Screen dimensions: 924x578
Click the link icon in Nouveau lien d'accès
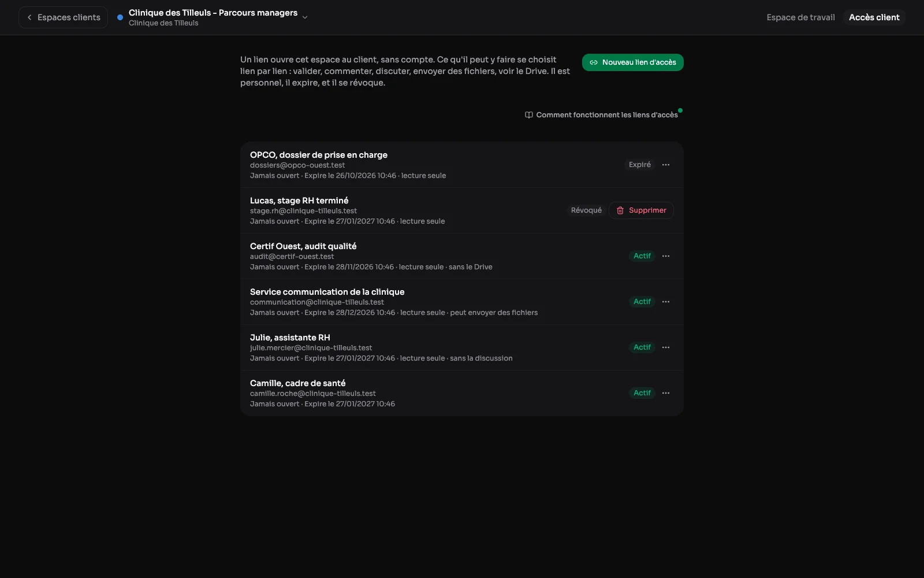tap(594, 62)
